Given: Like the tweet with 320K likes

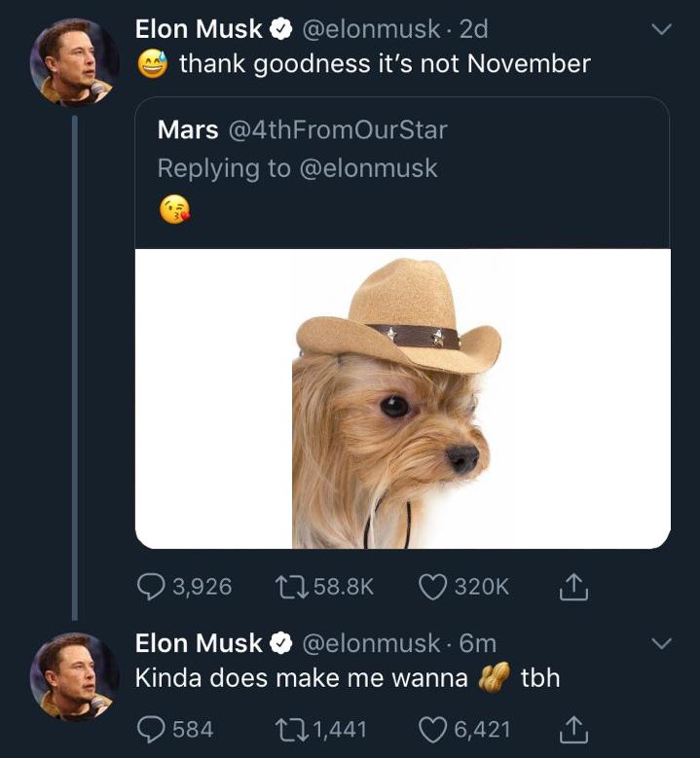Looking at the screenshot, I should coord(433,586).
